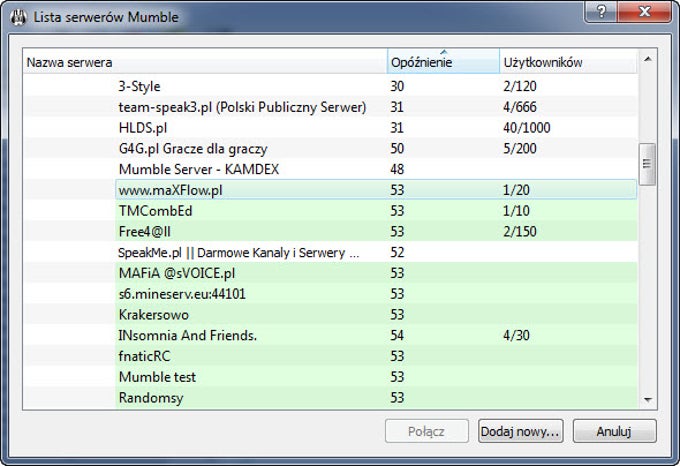Click user count 40/1000 for HLDS.pl

(x=526, y=127)
